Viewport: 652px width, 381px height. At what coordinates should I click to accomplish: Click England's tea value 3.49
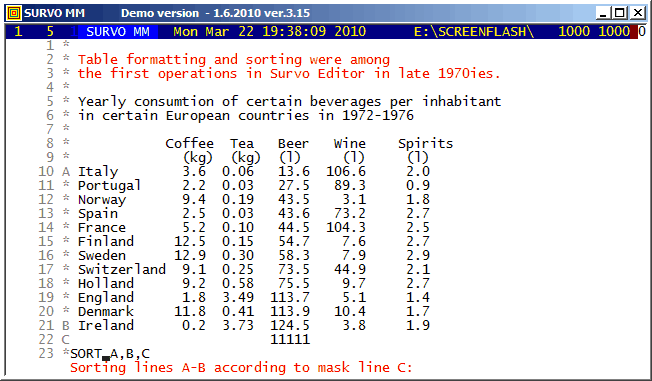(238, 298)
